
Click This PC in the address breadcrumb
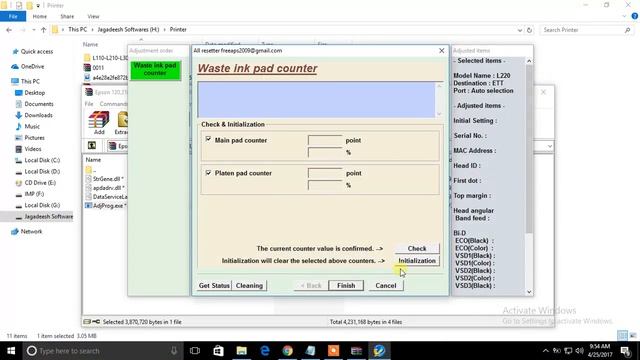78,29
